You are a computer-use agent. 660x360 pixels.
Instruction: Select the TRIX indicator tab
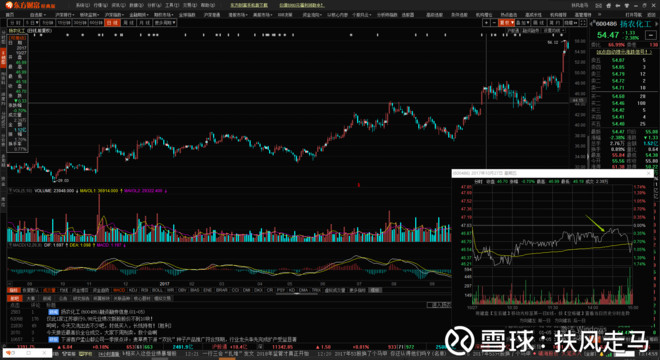coord(316,290)
